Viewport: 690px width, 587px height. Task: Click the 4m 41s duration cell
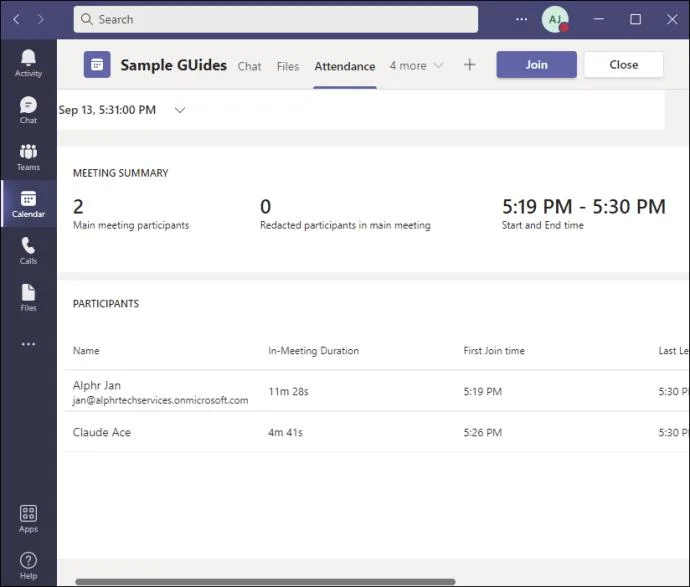point(285,432)
